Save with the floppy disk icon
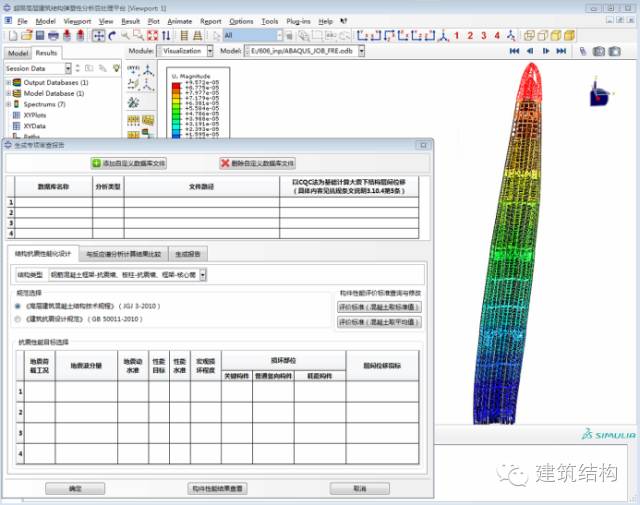This screenshot has height=505, width=640. pos(40,36)
